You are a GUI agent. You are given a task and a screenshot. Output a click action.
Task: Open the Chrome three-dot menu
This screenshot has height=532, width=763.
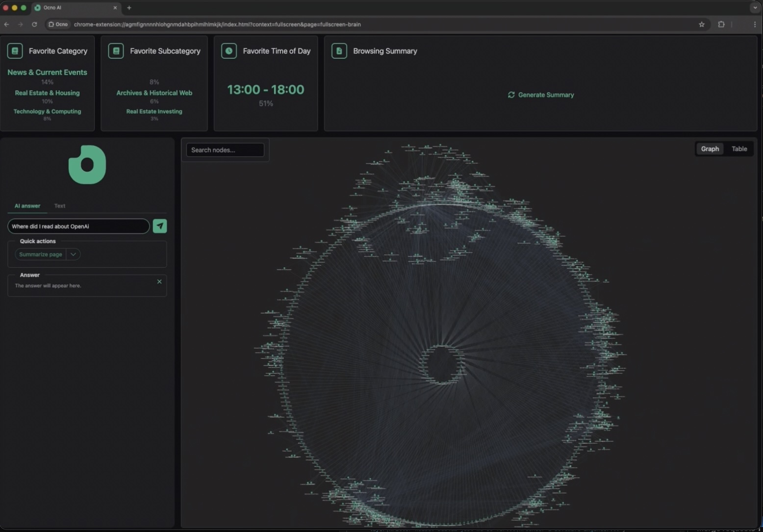(754, 25)
